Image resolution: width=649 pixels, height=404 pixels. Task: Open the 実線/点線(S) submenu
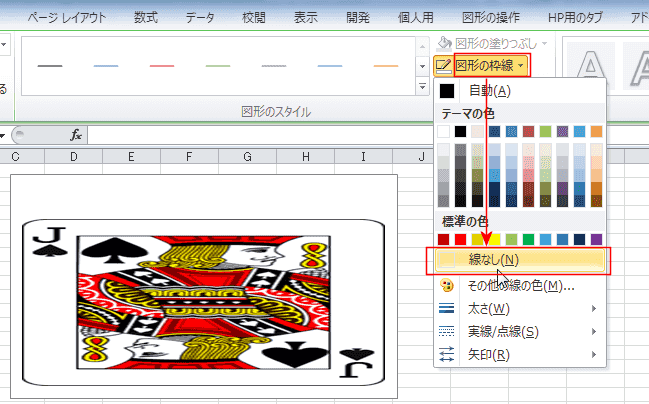click(x=520, y=332)
